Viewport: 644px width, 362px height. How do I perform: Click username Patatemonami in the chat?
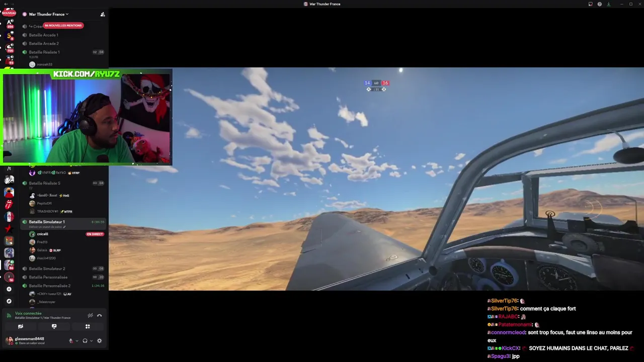click(x=515, y=325)
